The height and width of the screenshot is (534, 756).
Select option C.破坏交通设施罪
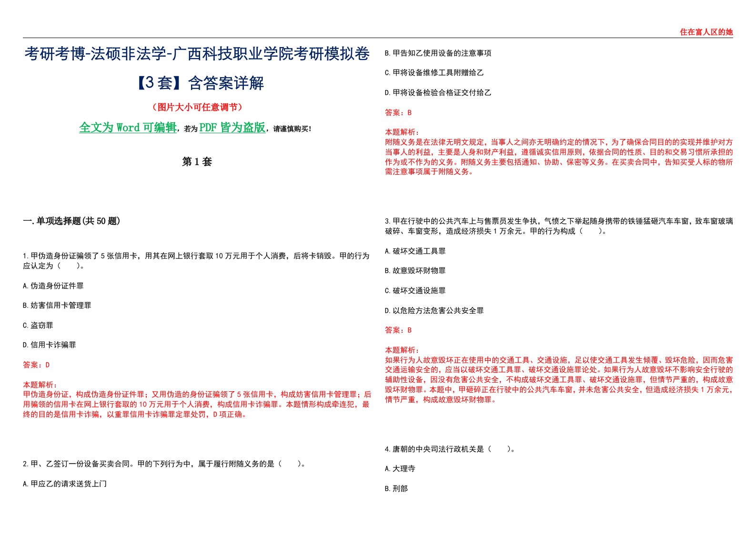coord(415,290)
